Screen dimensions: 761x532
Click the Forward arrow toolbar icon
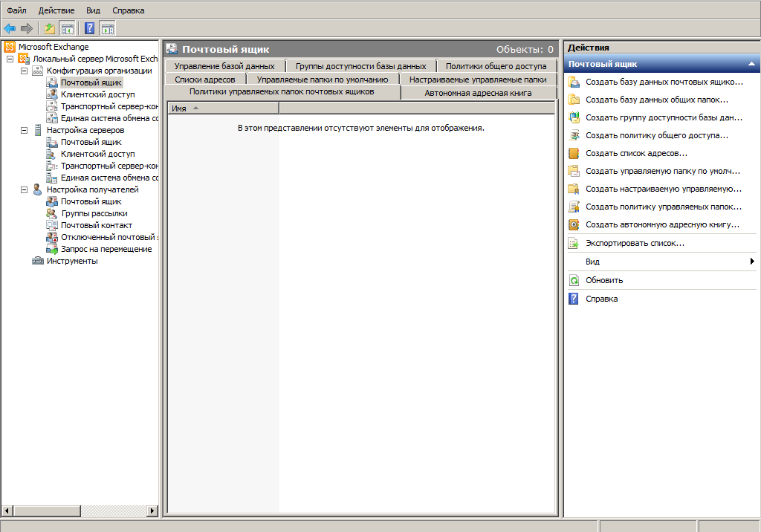point(27,29)
